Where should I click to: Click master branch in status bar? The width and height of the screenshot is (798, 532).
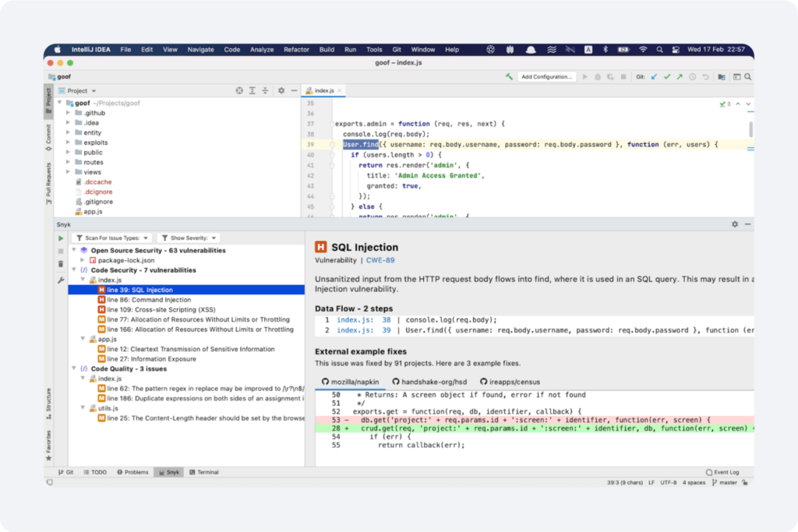(x=724, y=483)
